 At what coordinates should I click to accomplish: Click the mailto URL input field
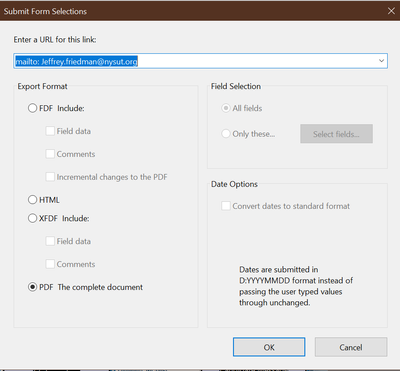(200, 61)
